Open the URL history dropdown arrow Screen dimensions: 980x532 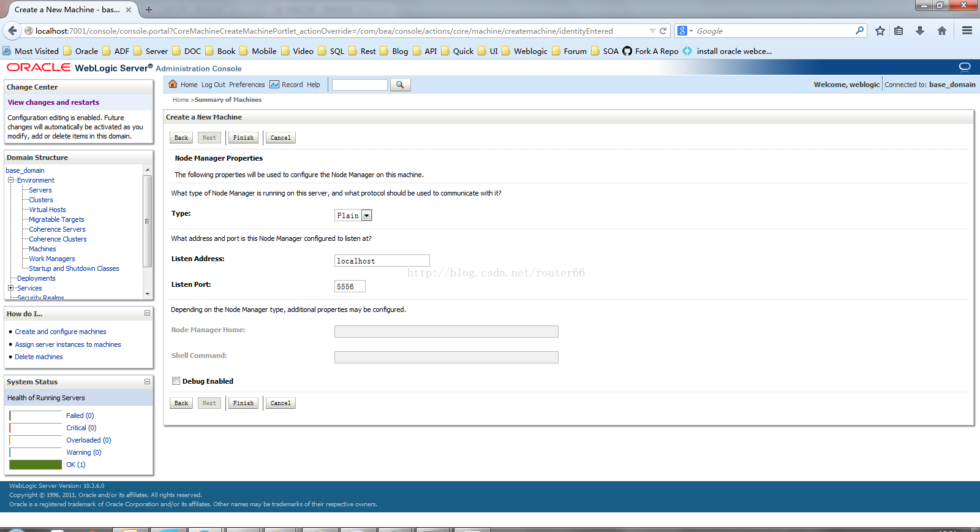(x=652, y=31)
